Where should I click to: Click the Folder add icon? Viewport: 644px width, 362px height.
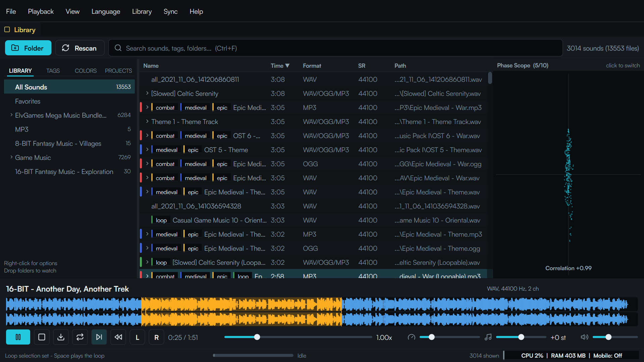(x=15, y=48)
